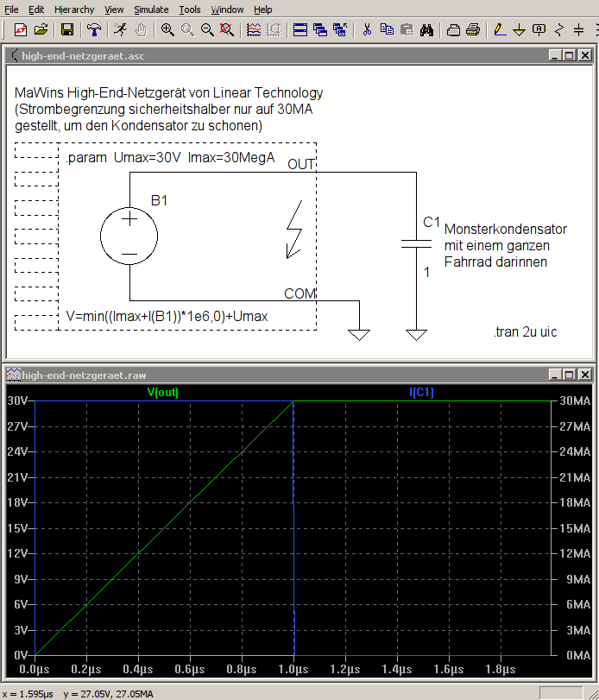Screen dimensions: 599x700
Task: Click the 1.0µs time axis label
Action: coord(293,670)
